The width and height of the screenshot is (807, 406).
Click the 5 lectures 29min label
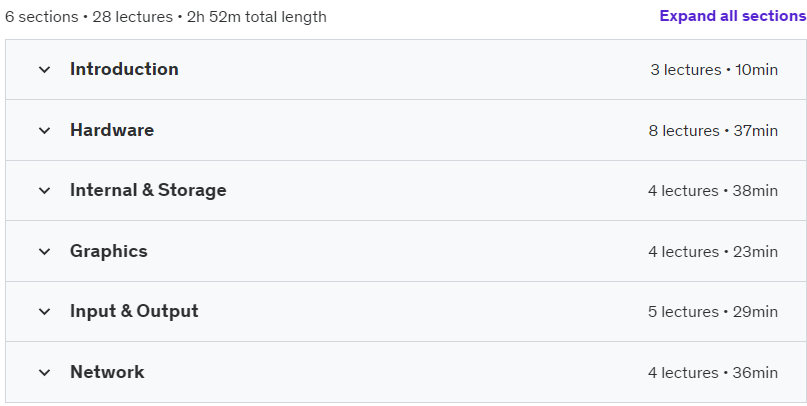click(713, 311)
